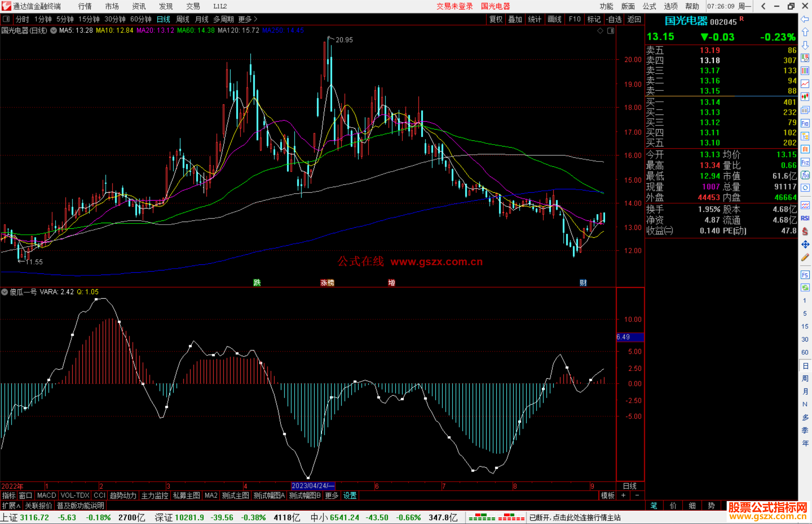Click the F10 sidebar icon
The height and width of the screenshot is (524, 812).
805,123
